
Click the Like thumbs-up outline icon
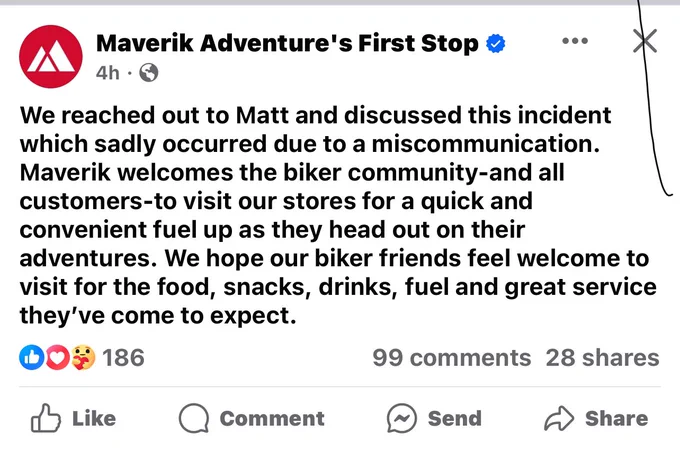click(46, 418)
